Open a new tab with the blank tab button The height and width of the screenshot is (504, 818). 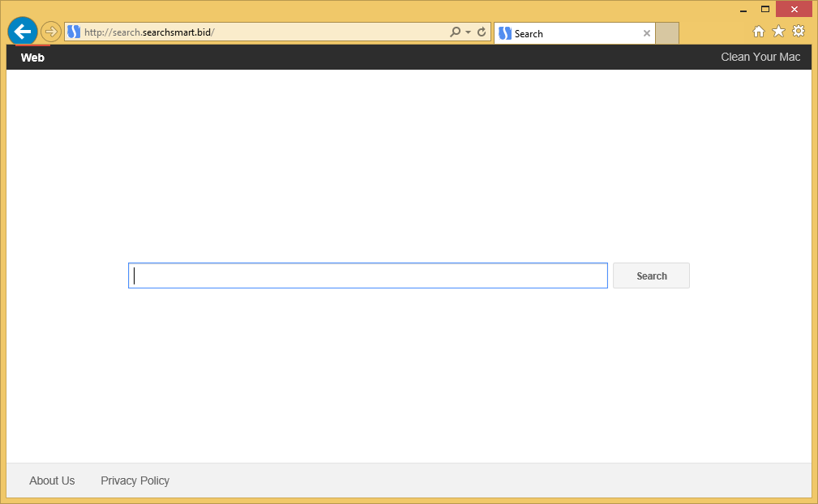click(x=667, y=33)
